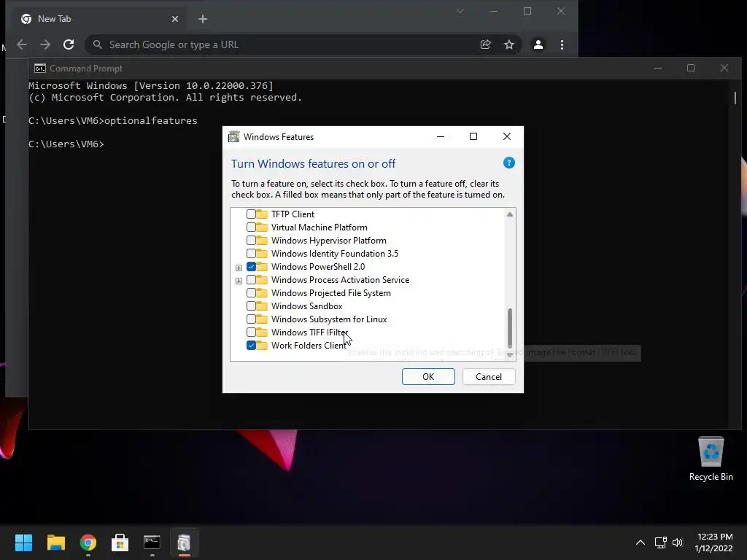Minimize the Windows Features dialog
This screenshot has height=560, width=747.
441,136
